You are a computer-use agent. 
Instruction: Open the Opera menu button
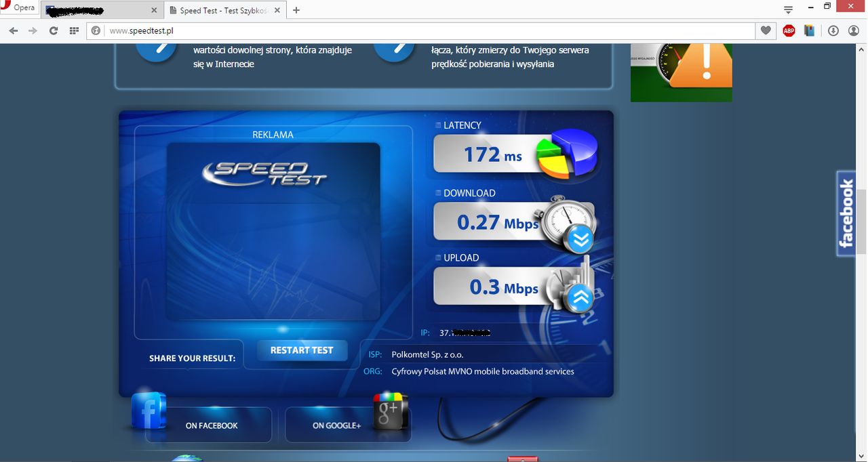tap(18, 8)
